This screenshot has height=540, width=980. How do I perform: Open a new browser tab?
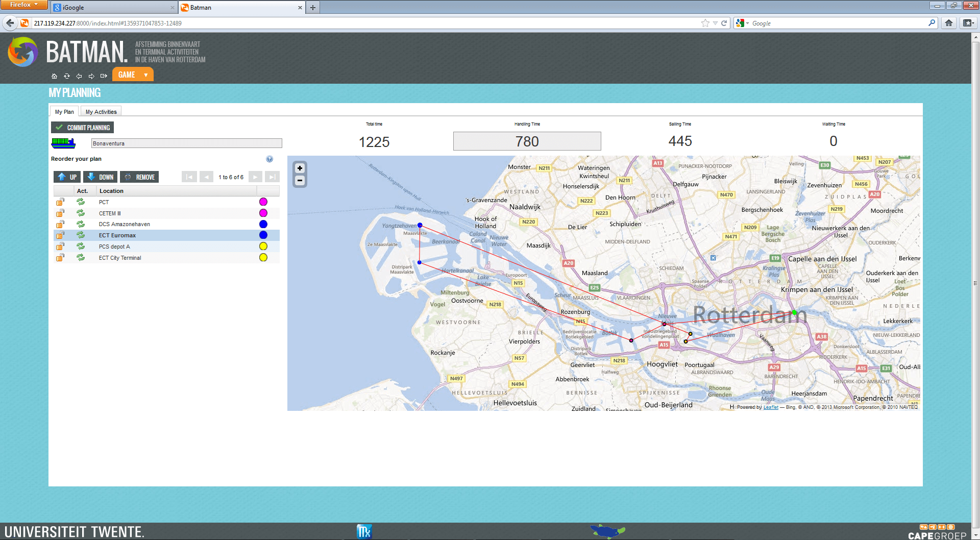313,8
